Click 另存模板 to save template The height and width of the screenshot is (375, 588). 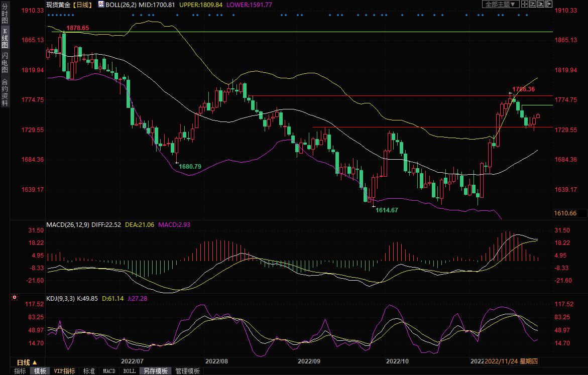pyautogui.click(x=155, y=371)
